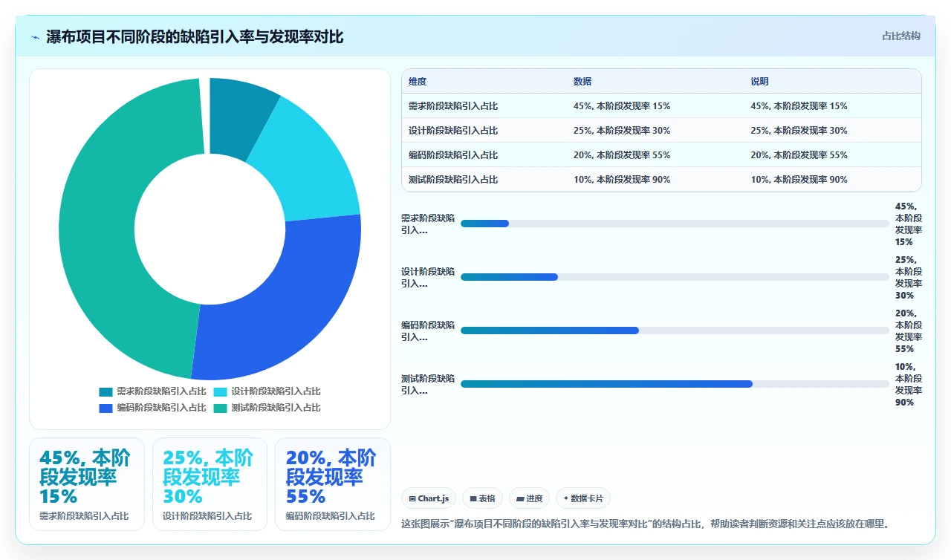Click the lightning icon beside the title
The height and width of the screenshot is (560, 951).
point(35,37)
